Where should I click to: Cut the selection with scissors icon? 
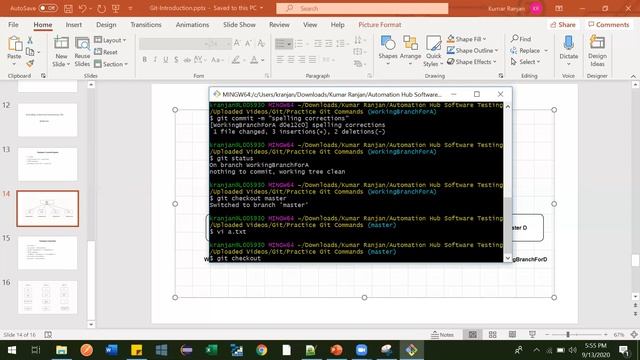pos(30,40)
